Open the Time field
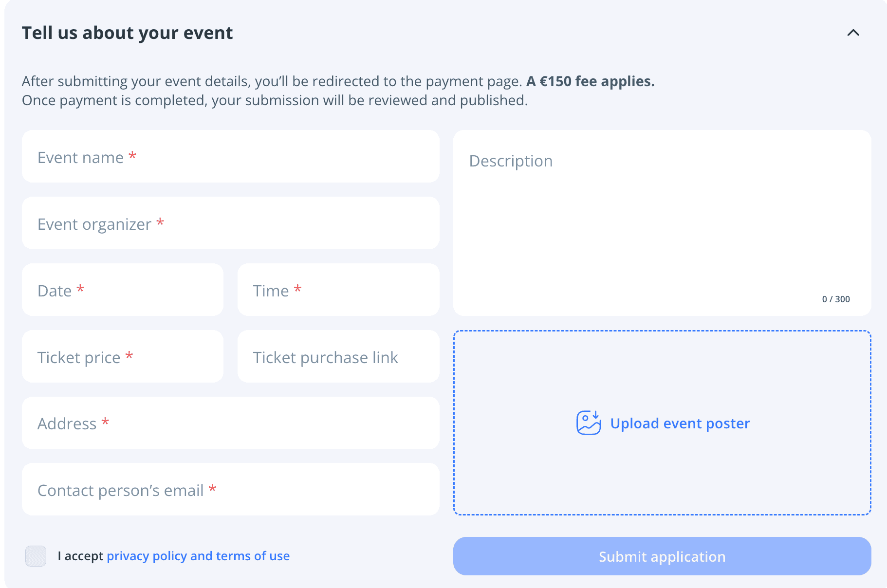 coord(338,290)
